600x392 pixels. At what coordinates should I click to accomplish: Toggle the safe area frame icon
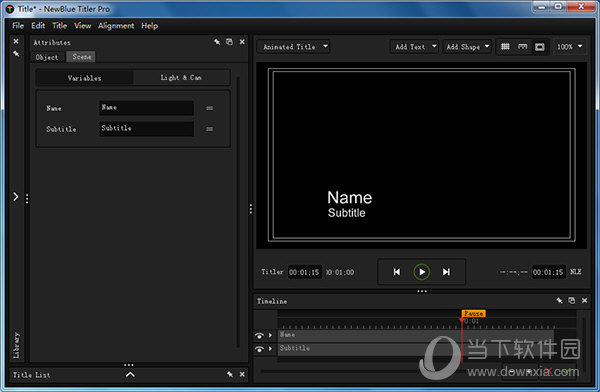(540, 47)
